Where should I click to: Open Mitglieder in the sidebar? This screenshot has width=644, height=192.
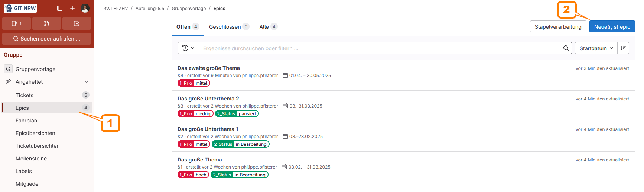click(47, 184)
